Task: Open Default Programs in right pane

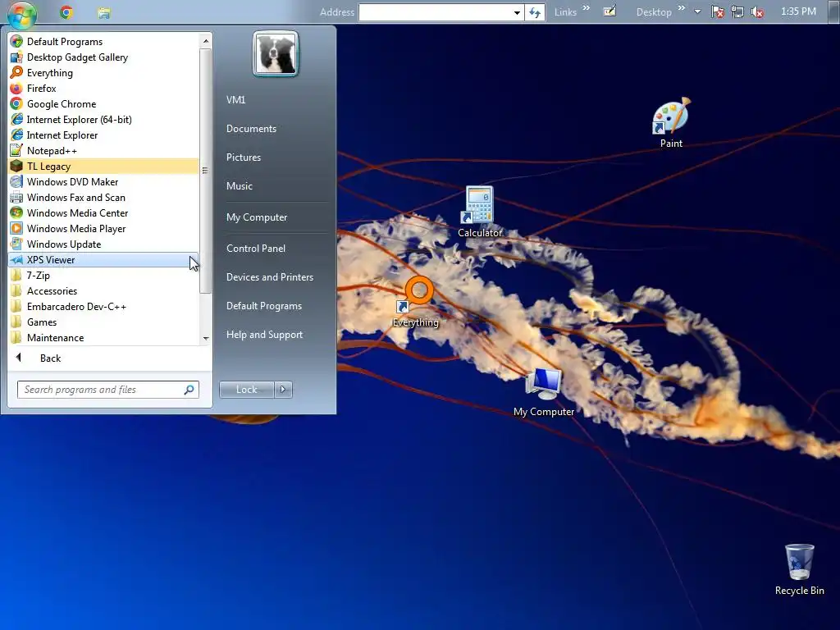Action: pos(263,306)
